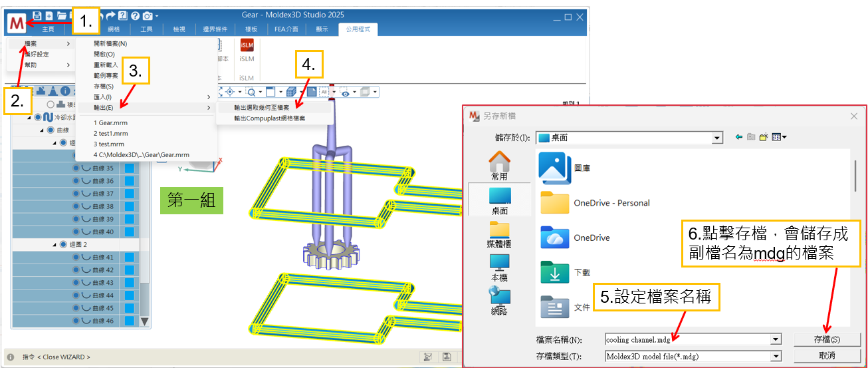Screen dimensions: 868x368
Task: Click the 存檔(S) save button
Action: pos(827,339)
